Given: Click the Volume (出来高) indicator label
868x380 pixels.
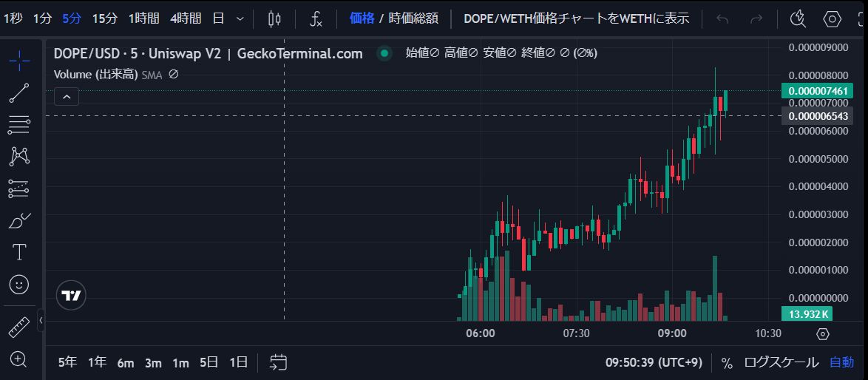Looking at the screenshot, I should 95,74.
